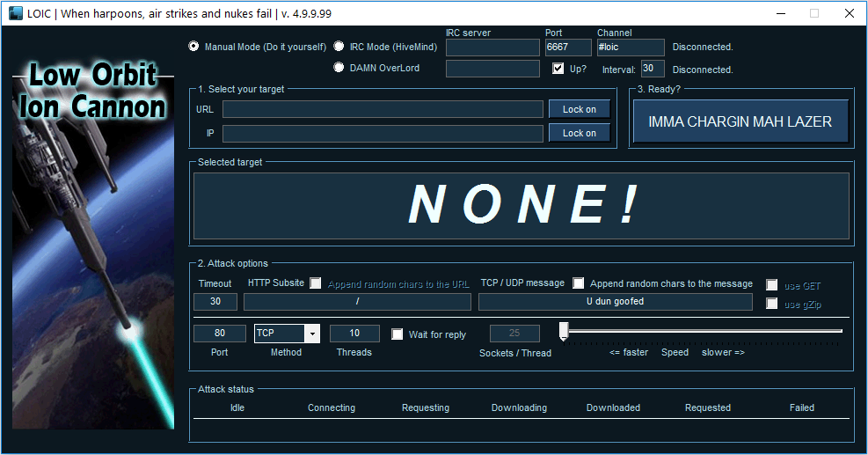Click the Low Orbit Ion Cannon artwork
Viewport: 868px width, 455px height.
(x=93, y=244)
